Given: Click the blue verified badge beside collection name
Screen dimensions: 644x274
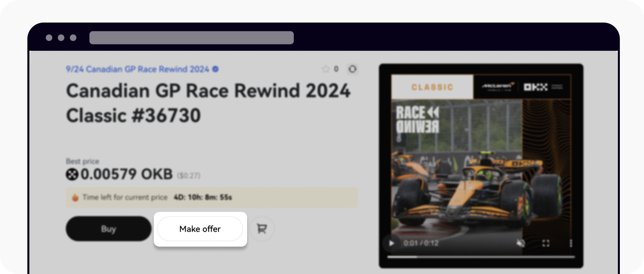Looking at the screenshot, I should [216, 69].
